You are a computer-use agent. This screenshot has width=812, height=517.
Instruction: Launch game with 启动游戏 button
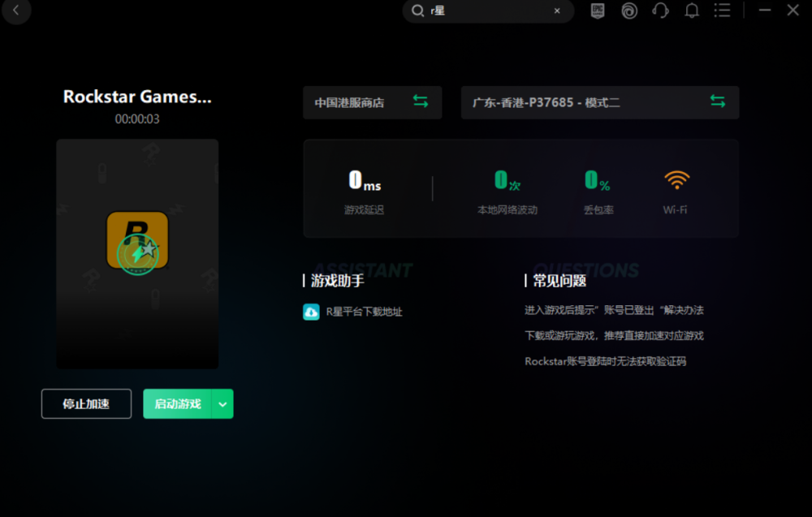[x=178, y=403]
